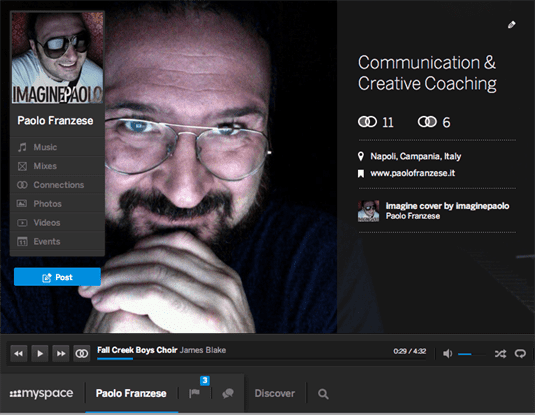Image resolution: width=535 pixels, height=415 pixels.
Task: Click the Connections rings icon in sidebar
Action: [x=22, y=185]
